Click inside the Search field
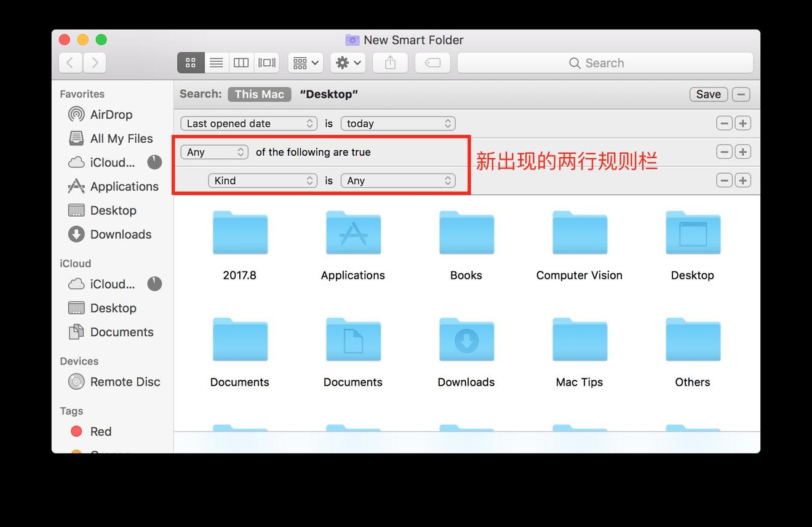This screenshot has width=812, height=527. coord(605,62)
